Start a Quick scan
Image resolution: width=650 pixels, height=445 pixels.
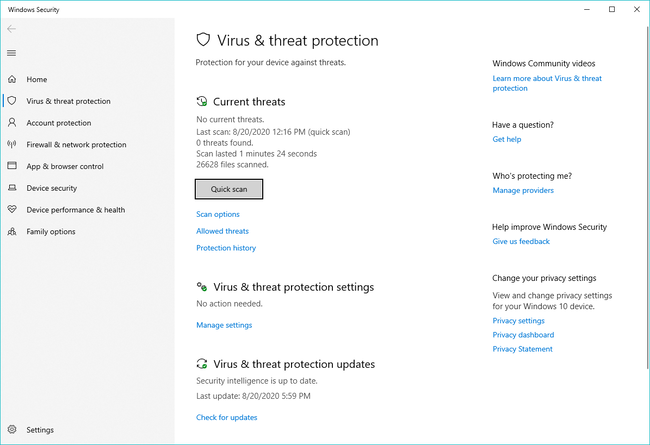pos(229,189)
